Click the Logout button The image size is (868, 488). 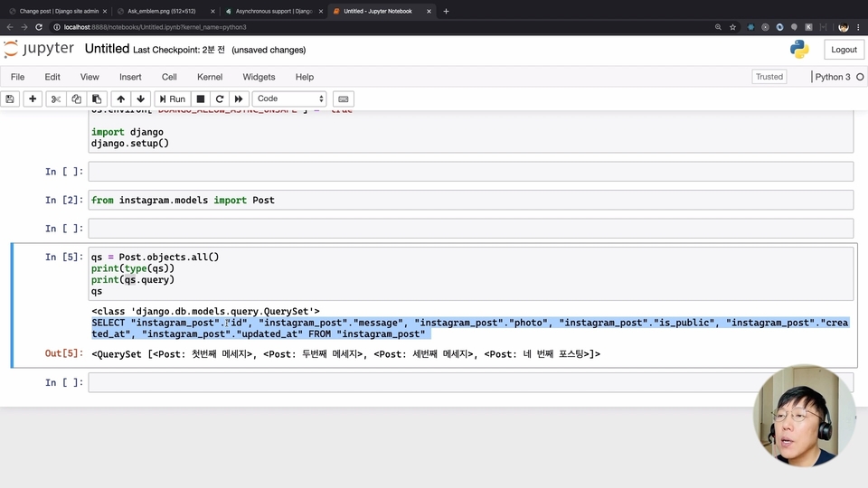844,50
